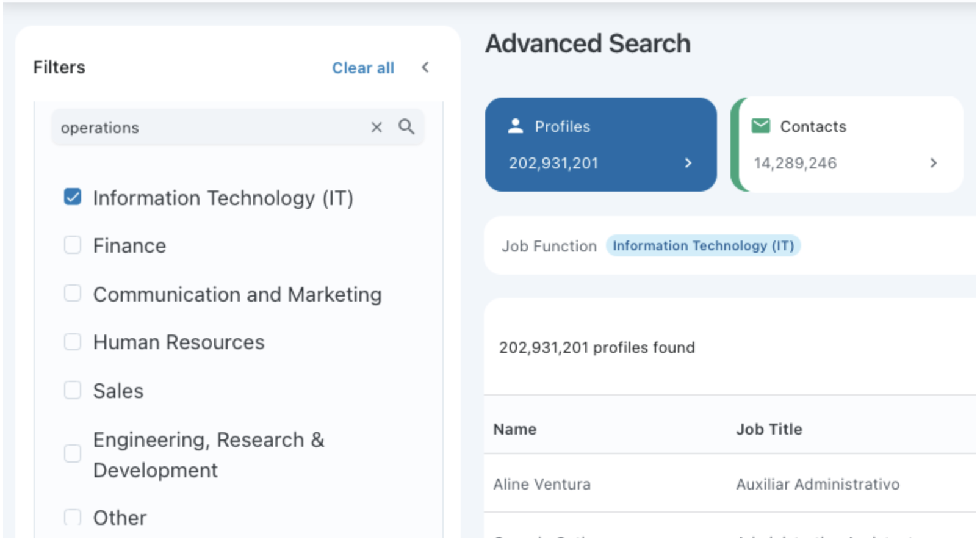Open Contacts via its right arrow
Image resolution: width=980 pixels, height=542 pixels.
pos(933,163)
